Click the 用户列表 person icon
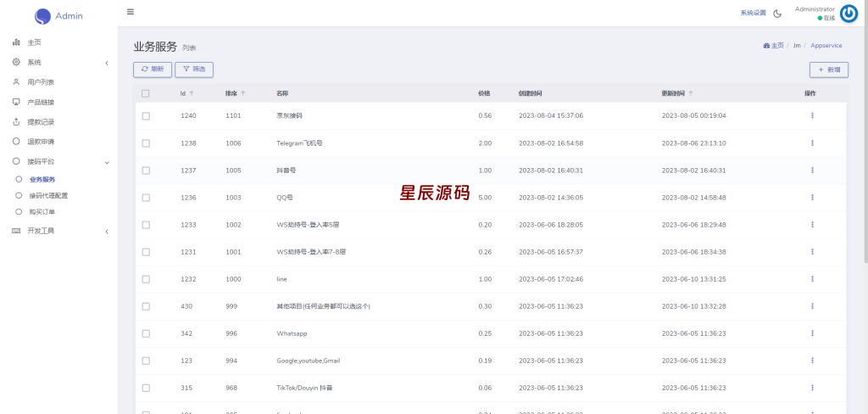 16,82
